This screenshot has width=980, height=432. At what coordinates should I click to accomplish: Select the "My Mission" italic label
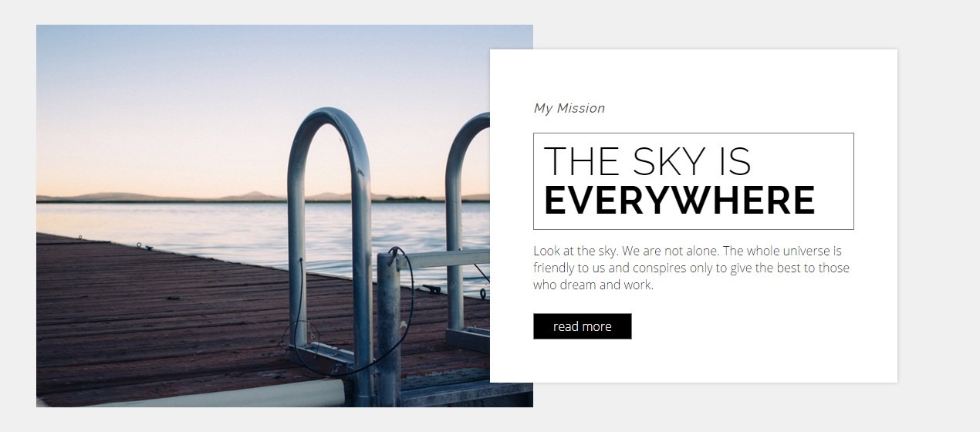pos(569,108)
